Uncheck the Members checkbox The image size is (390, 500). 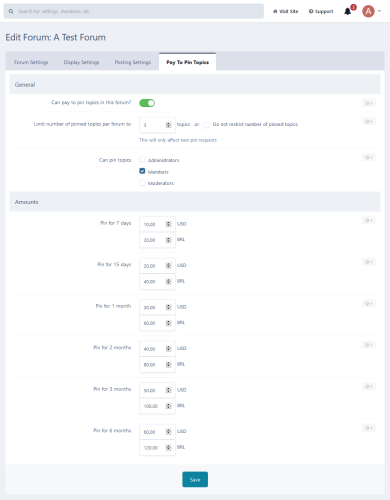(x=142, y=171)
